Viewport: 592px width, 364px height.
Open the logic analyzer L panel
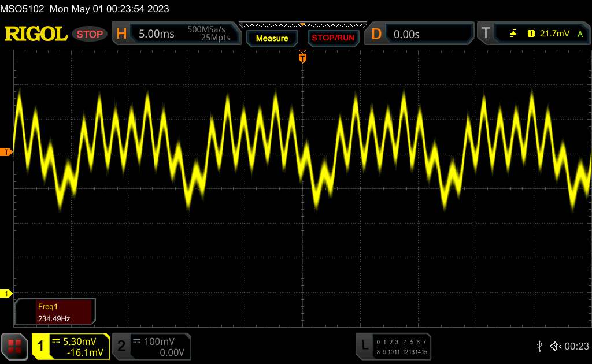(x=365, y=345)
